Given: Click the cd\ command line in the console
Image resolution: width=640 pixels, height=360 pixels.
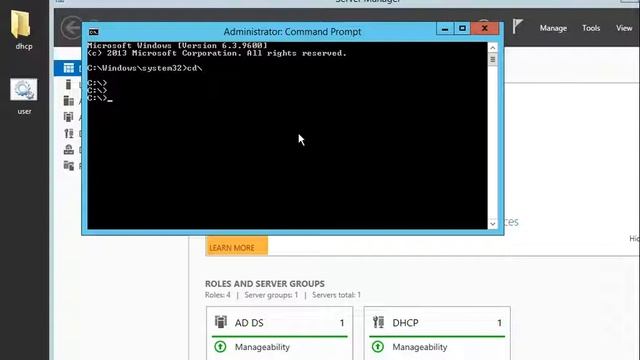Looking at the screenshot, I should (x=144, y=68).
